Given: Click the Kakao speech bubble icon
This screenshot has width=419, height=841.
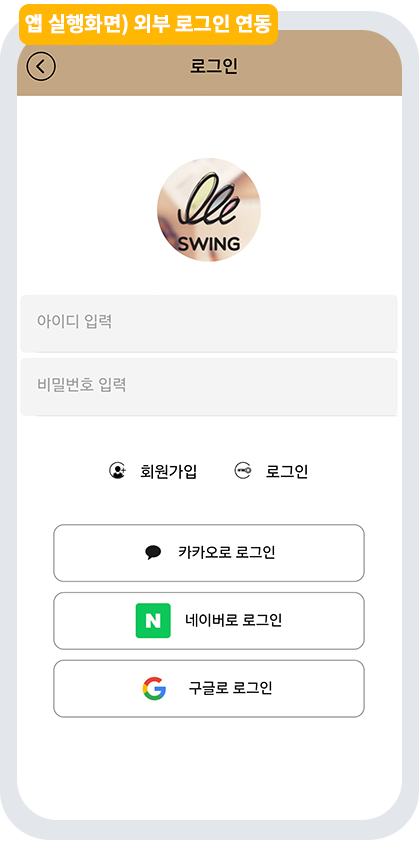Looking at the screenshot, I should [153, 552].
